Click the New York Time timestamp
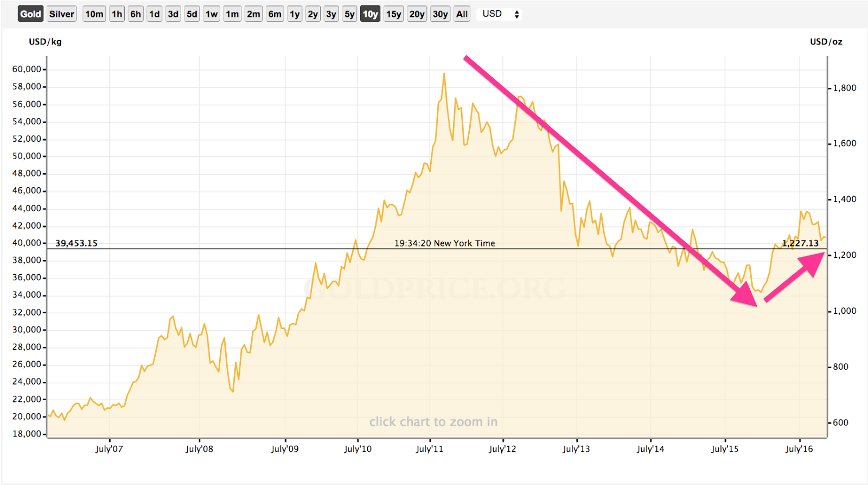The width and height of the screenshot is (868, 486). click(x=445, y=243)
